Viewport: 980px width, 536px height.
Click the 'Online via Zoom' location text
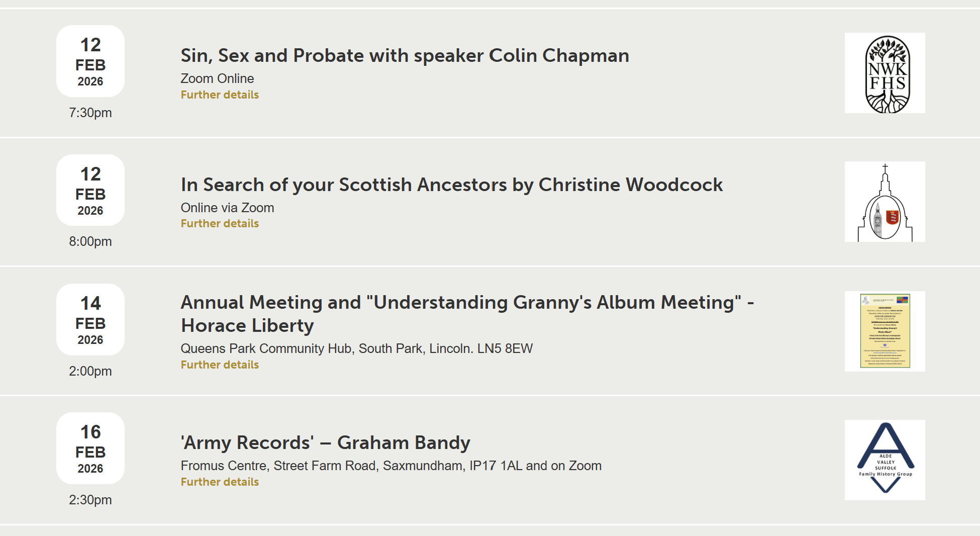[x=227, y=208]
